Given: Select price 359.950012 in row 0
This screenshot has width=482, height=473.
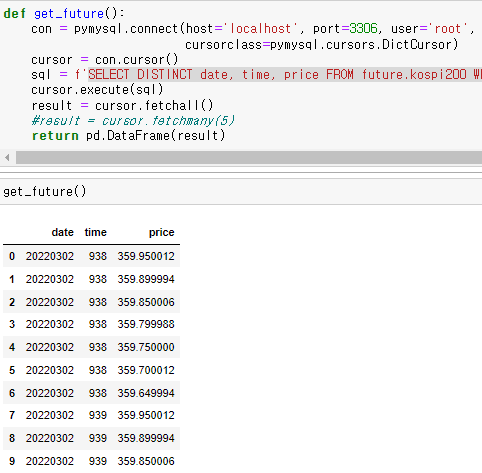Looking at the screenshot, I should (x=146, y=256).
